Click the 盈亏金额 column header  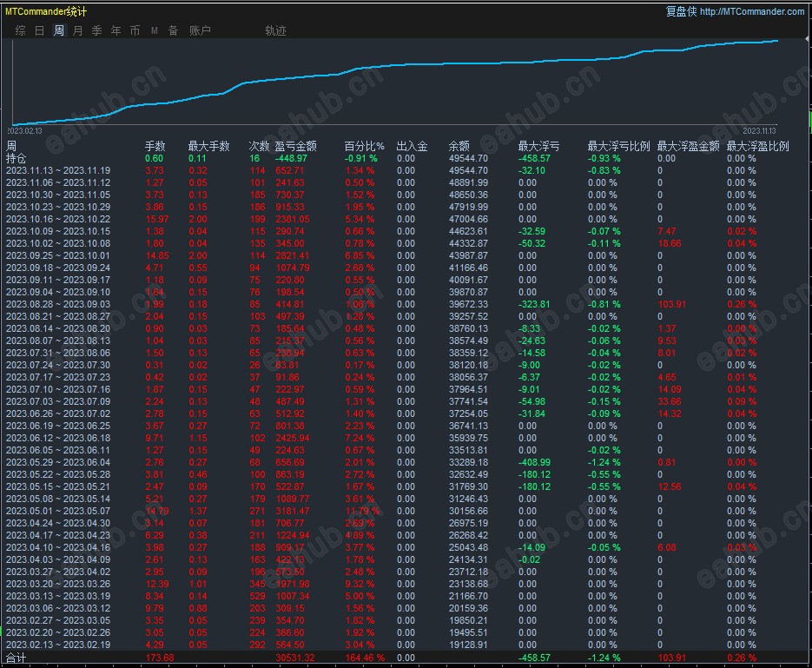[295, 146]
